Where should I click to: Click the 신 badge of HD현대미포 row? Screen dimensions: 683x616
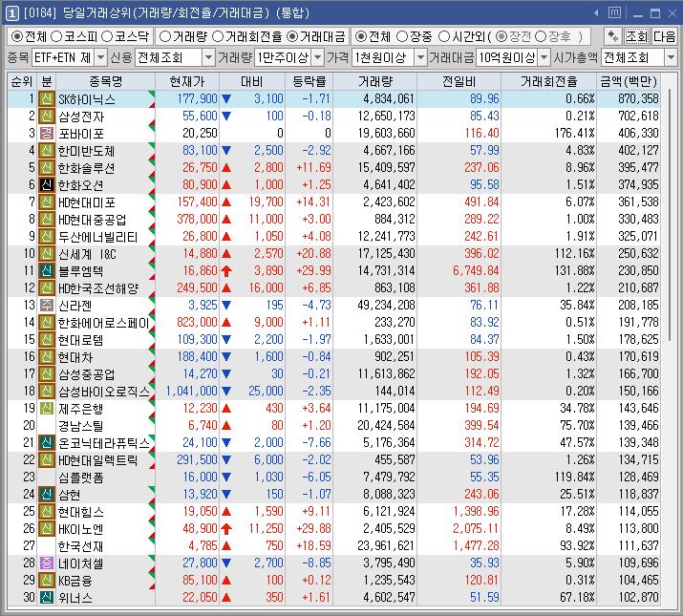47,202
